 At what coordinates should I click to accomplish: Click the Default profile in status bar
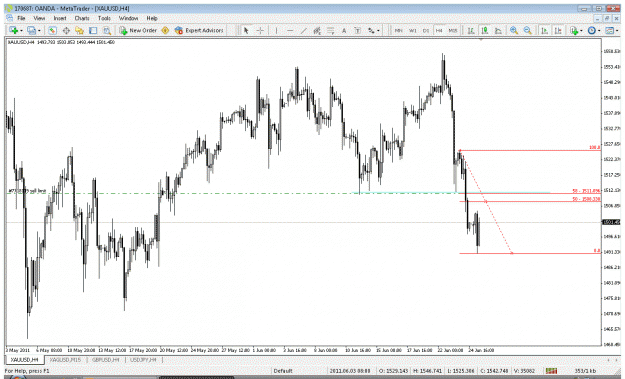283,371
